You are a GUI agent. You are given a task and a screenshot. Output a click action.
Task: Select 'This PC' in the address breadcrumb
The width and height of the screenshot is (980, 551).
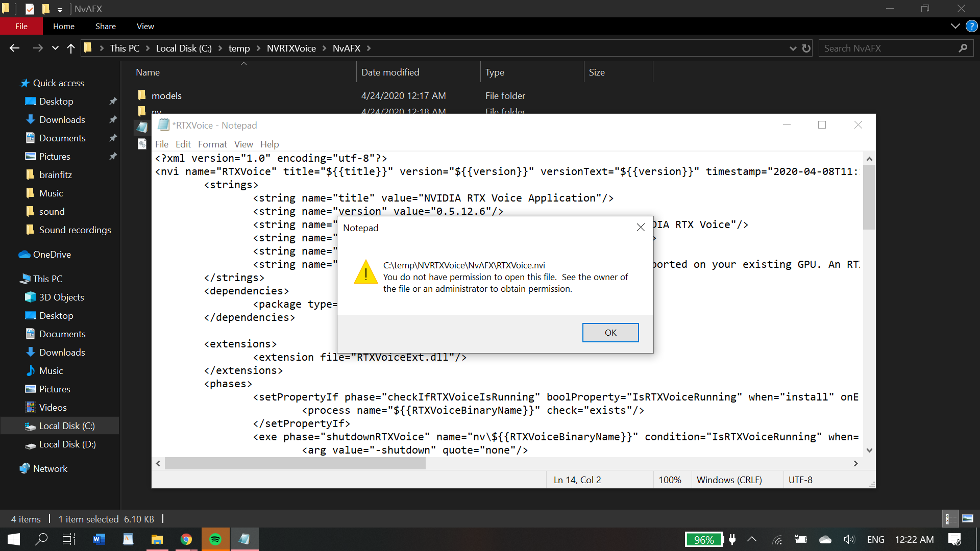125,48
